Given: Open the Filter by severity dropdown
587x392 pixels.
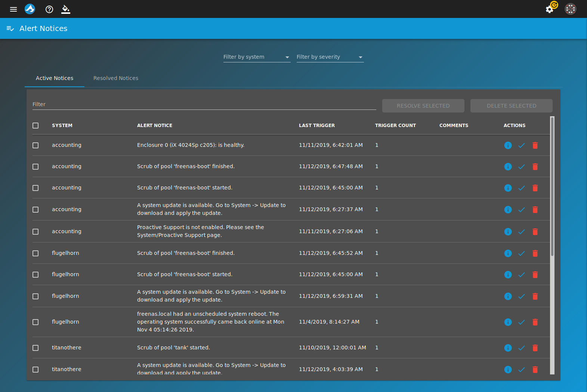Looking at the screenshot, I should pos(330,57).
